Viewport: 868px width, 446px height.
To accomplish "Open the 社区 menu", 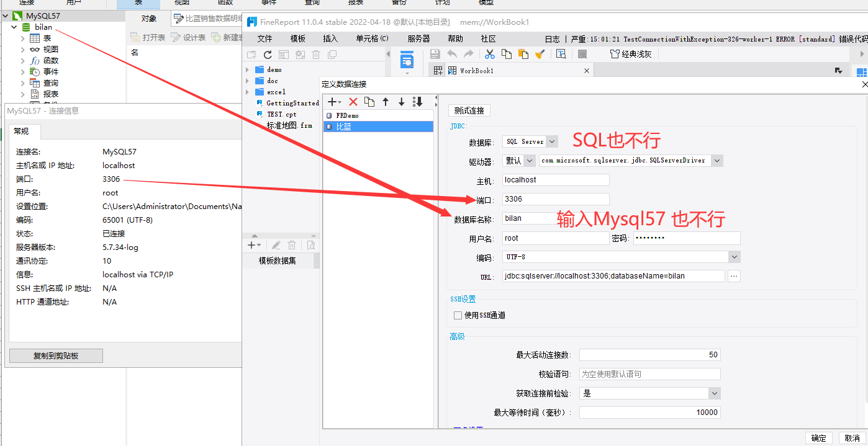I will (489, 38).
